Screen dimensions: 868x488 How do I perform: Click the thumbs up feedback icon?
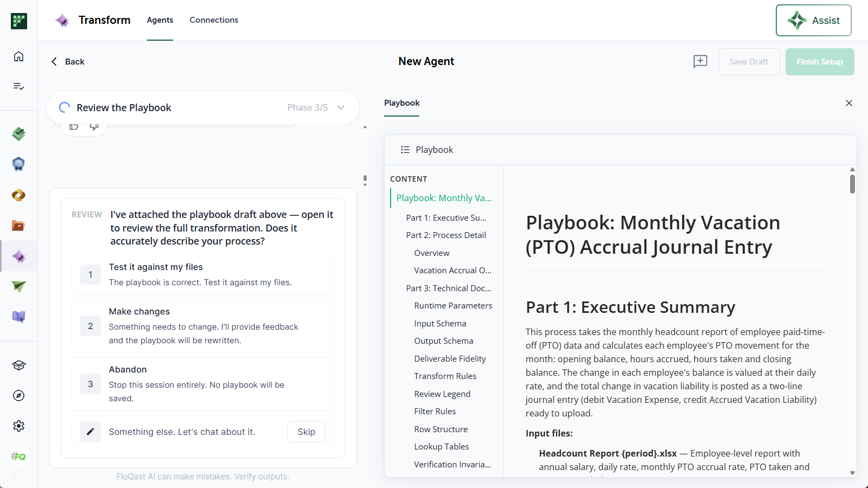click(x=74, y=126)
